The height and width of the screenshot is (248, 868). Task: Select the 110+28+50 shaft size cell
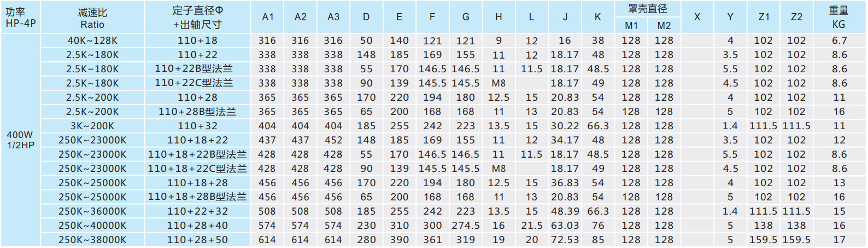pyautogui.click(x=197, y=240)
